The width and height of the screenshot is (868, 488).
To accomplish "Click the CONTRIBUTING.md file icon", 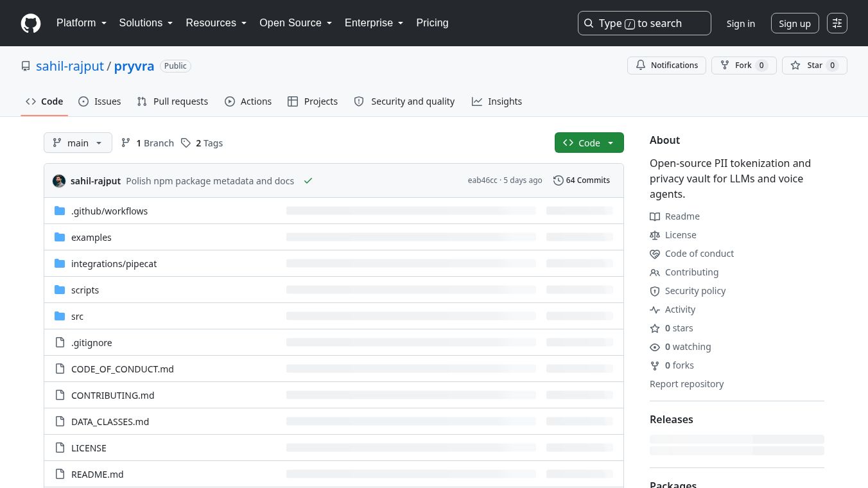I will [x=60, y=395].
